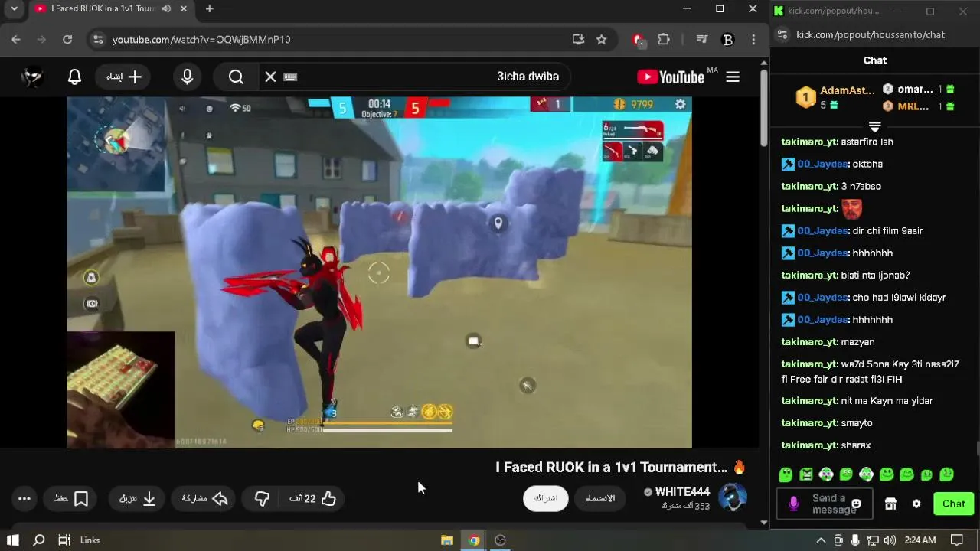Go forward in Chrome
The width and height of the screenshot is (980, 551).
pos(41,39)
